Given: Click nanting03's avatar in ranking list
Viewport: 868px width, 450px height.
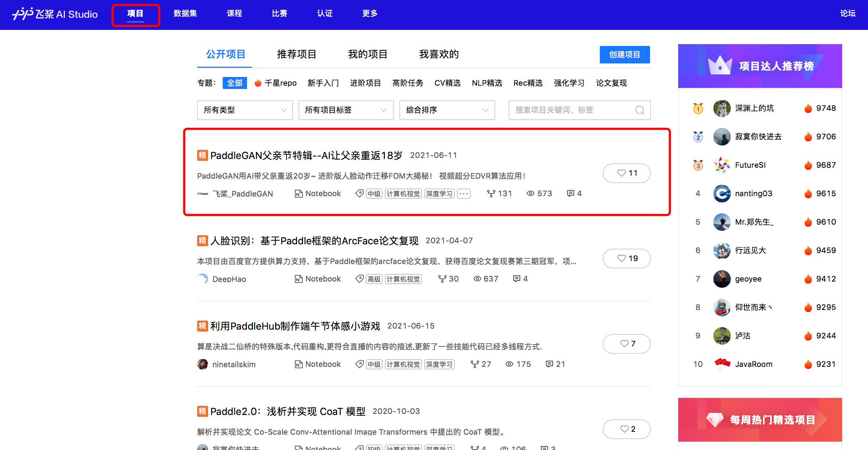Looking at the screenshot, I should (722, 194).
